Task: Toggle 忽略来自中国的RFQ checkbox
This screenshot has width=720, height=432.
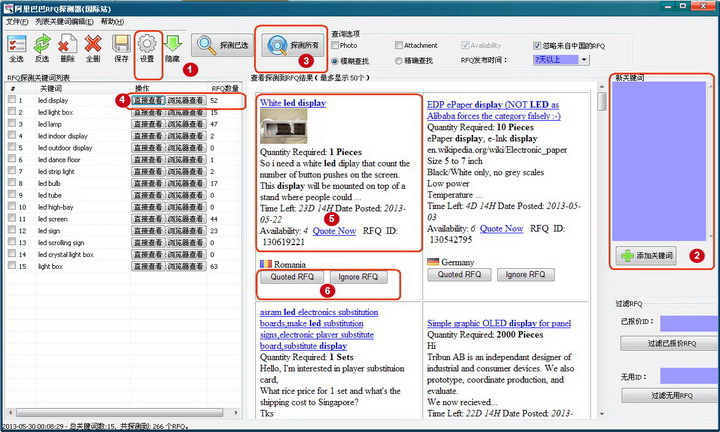Action: click(537, 45)
